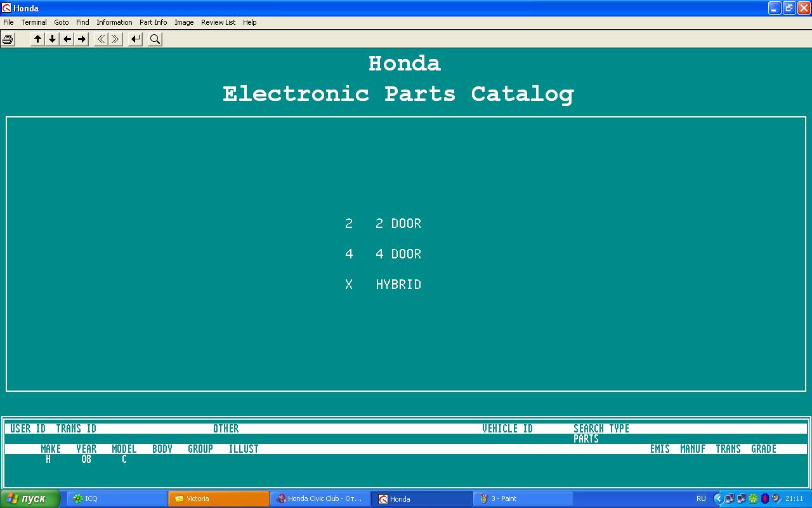This screenshot has width=812, height=508.
Task: Click the MANUF column label
Action: coord(693,449)
